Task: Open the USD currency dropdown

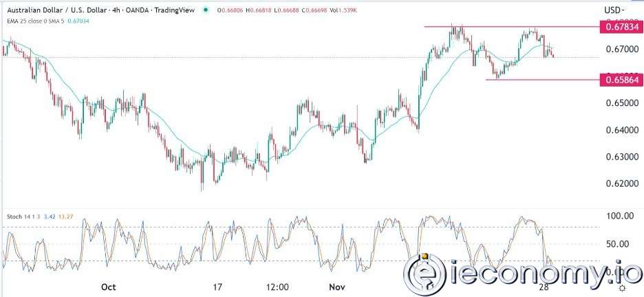Action: pyautogui.click(x=614, y=10)
